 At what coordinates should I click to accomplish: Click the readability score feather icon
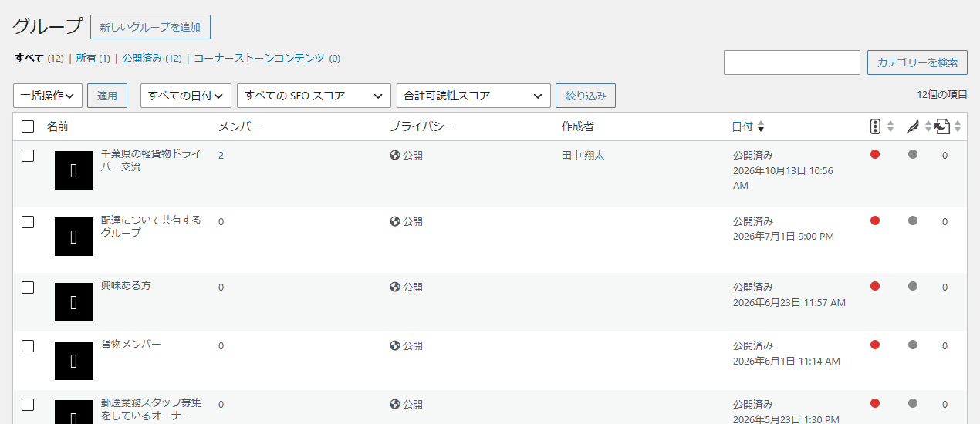(913, 126)
